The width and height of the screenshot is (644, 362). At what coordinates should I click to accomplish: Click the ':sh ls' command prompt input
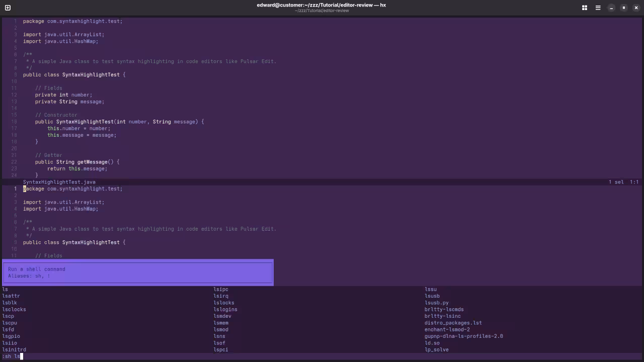(12, 356)
